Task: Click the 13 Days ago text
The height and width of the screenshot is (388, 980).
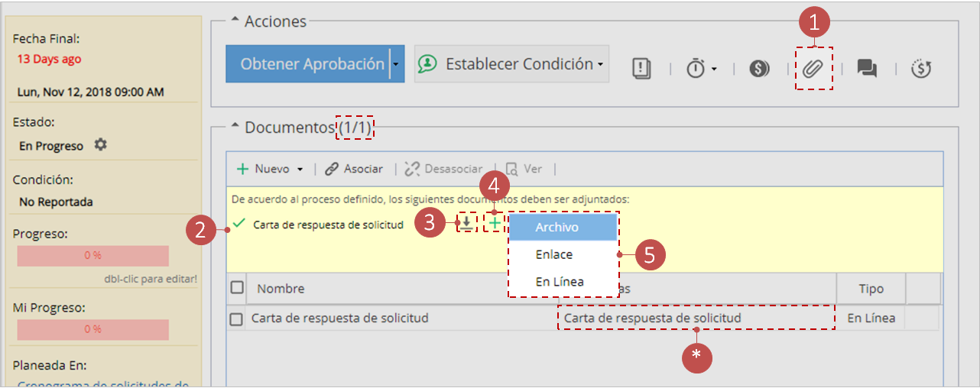Action: 49,59
